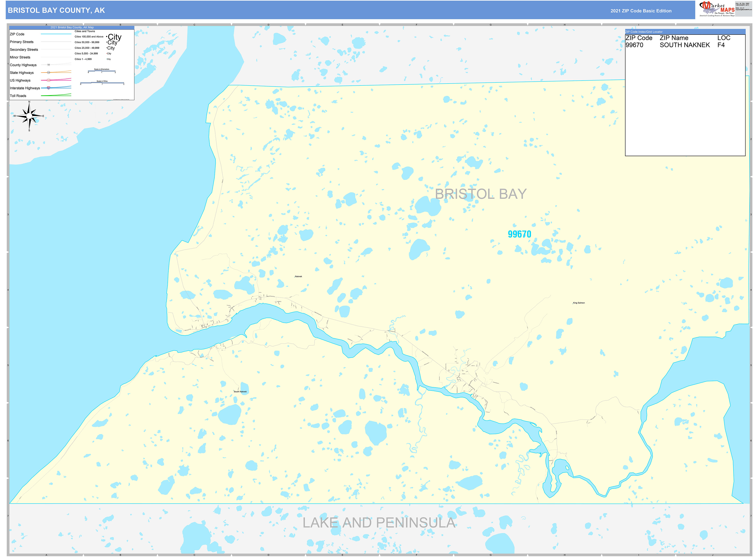Click the BRISTOL BAY COUNTY, AK title
The image size is (756, 557).
point(56,10)
